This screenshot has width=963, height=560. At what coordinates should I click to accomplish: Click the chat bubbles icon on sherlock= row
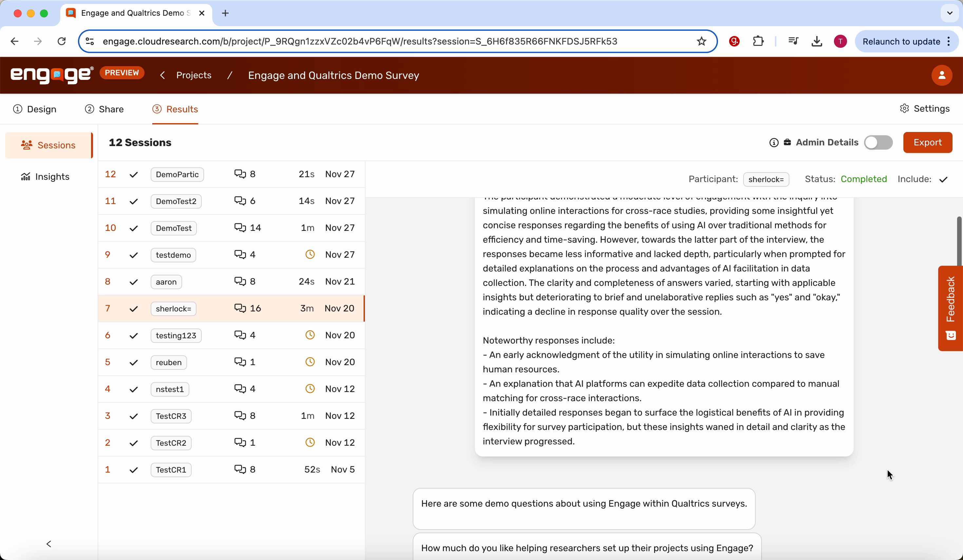click(x=240, y=308)
